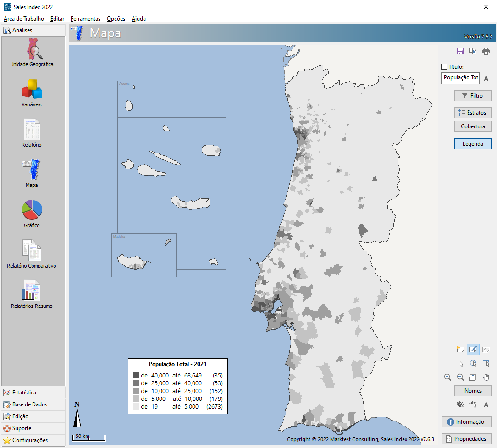Activate the hand pan tool
Viewport: 497px width, 448px height.
[486, 377]
